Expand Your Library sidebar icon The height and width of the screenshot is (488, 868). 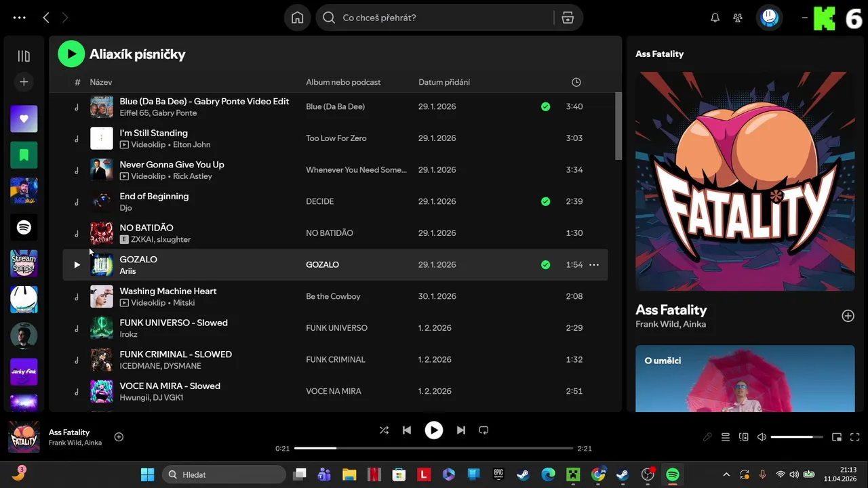coord(24,56)
